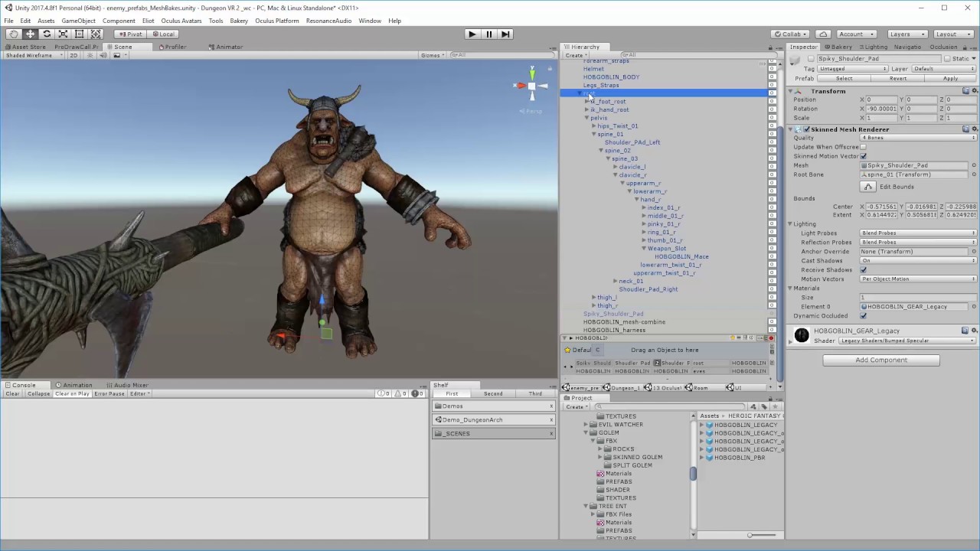
Task: Click search-by-label tag icon in Project panel
Action: coord(763,406)
